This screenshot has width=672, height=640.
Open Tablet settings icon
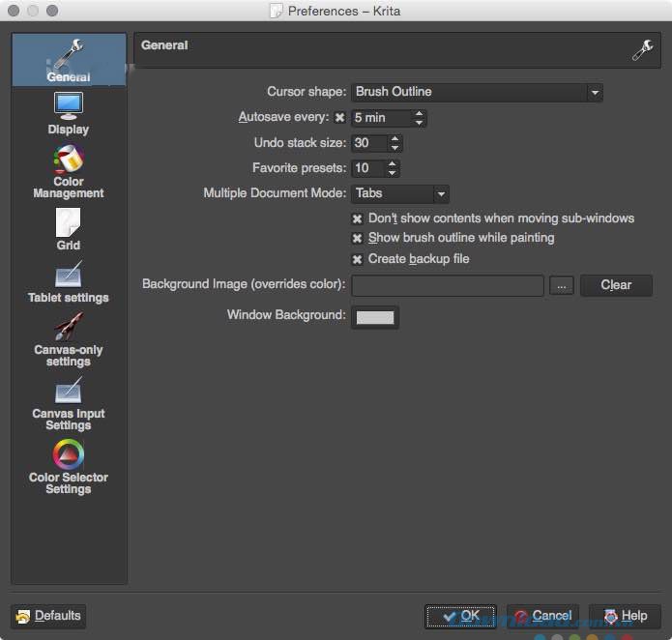click(x=69, y=275)
